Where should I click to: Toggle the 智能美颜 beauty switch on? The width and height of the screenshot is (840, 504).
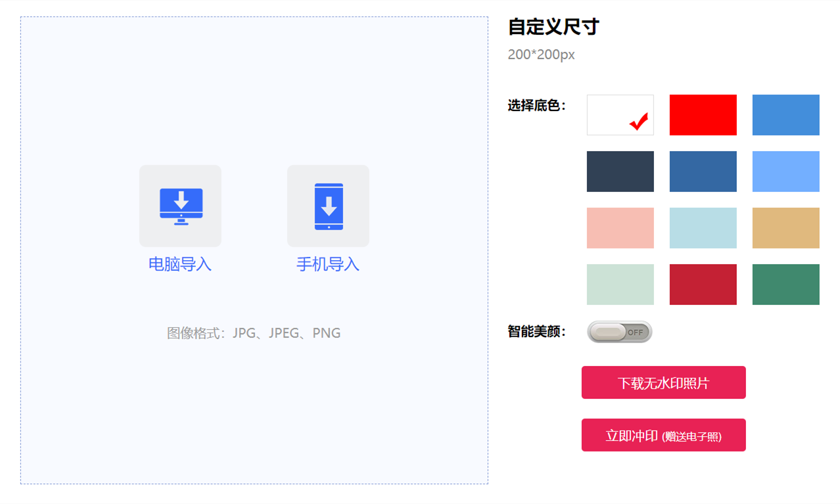coord(620,332)
